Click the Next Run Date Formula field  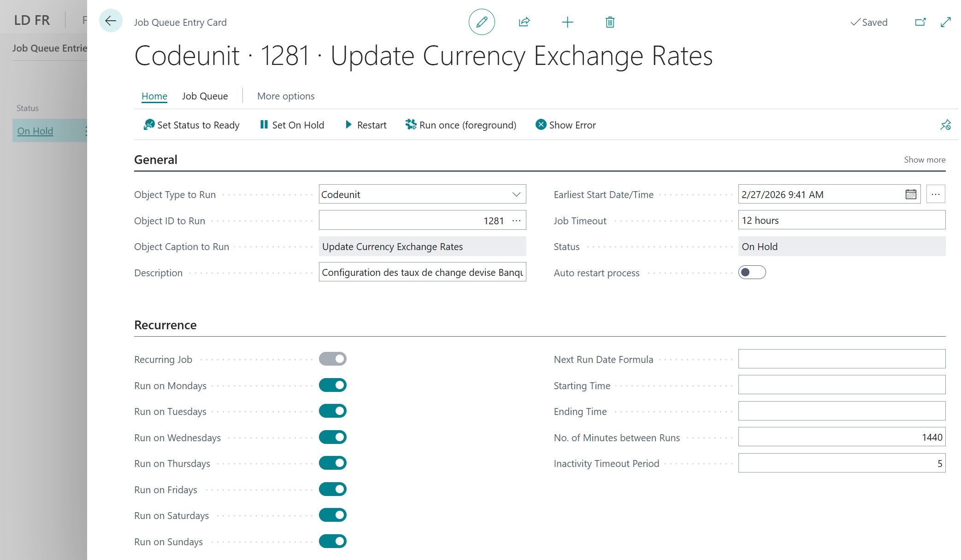tap(841, 359)
